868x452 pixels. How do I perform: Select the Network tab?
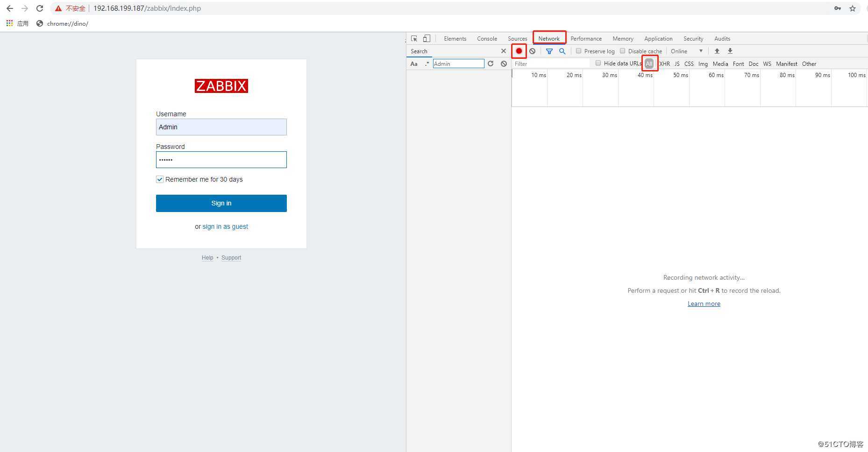tap(549, 39)
